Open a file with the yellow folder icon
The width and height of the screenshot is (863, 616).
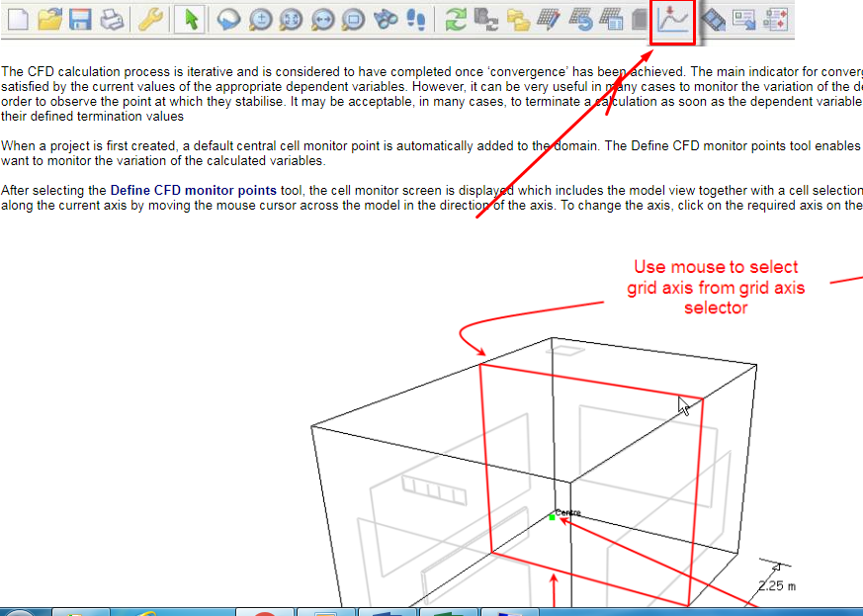point(49,20)
